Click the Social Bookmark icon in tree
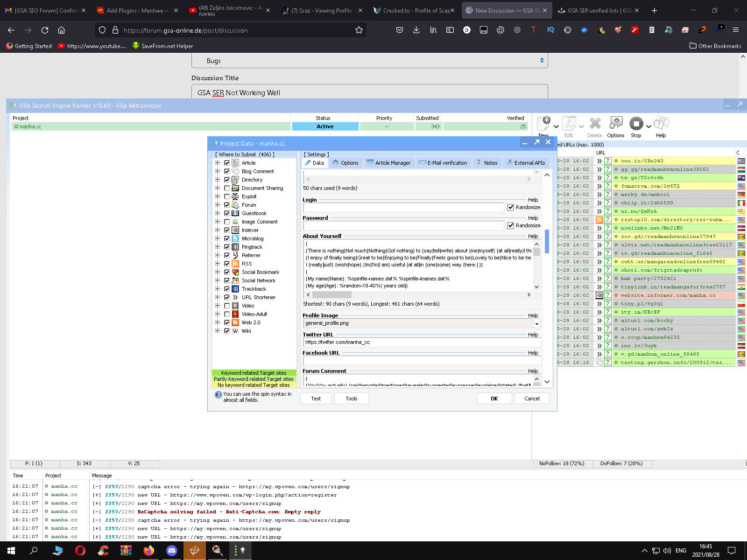Viewport: 747px width, 560px height. (x=235, y=272)
